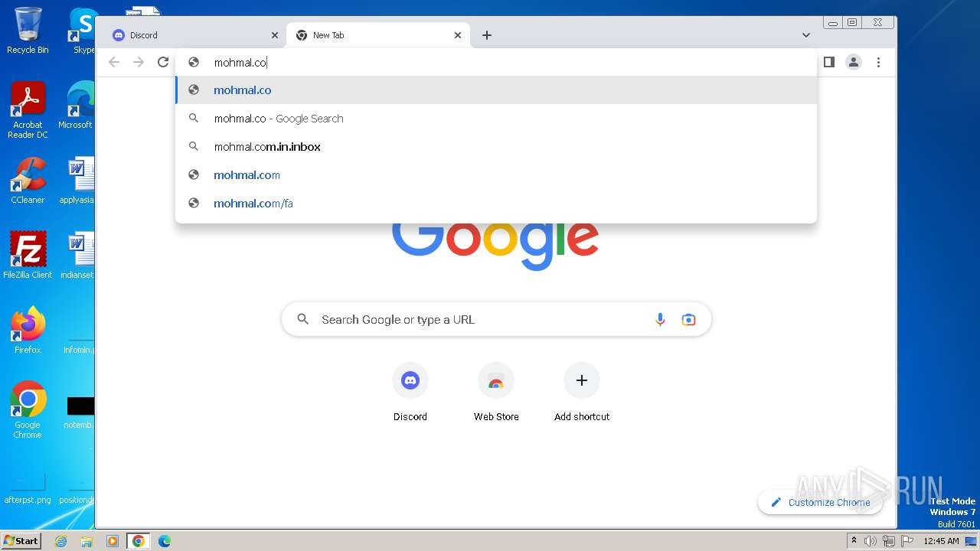Select the mohmal.com.in.inbox suggestion

click(x=496, y=147)
